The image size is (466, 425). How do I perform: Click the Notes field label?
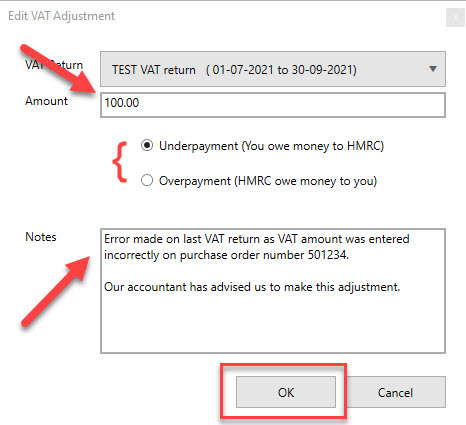pos(41,237)
